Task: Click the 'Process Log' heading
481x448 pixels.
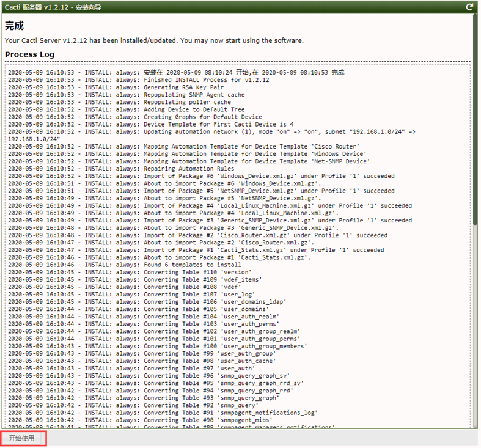Action: (29, 54)
